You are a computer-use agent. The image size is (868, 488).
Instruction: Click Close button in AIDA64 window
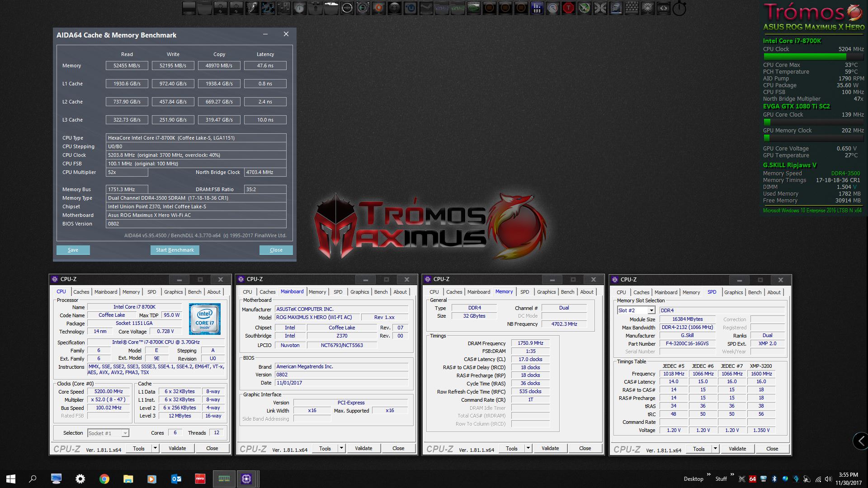pos(276,250)
